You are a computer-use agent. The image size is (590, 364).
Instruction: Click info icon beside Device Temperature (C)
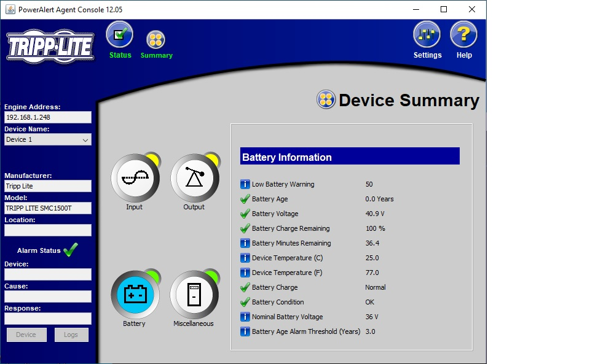245,258
